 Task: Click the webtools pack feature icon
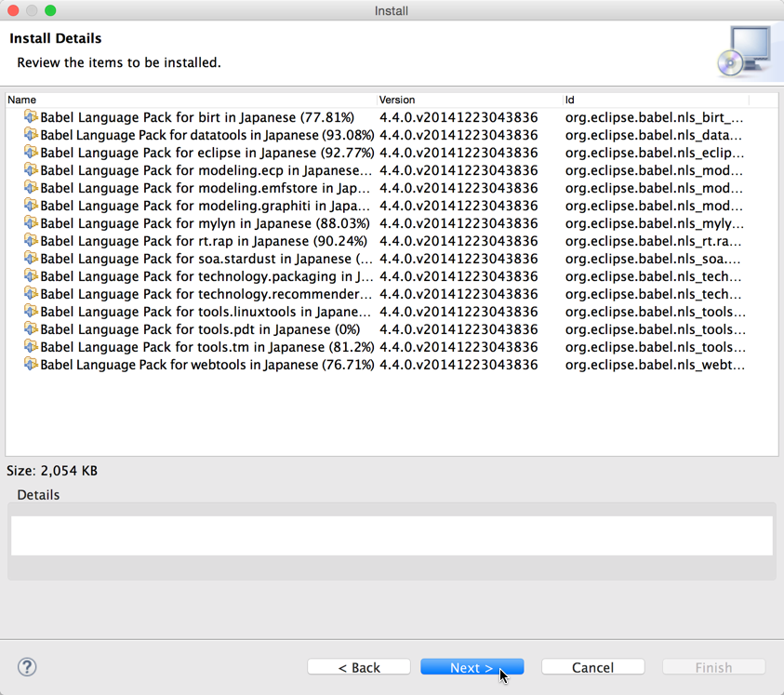[31, 365]
